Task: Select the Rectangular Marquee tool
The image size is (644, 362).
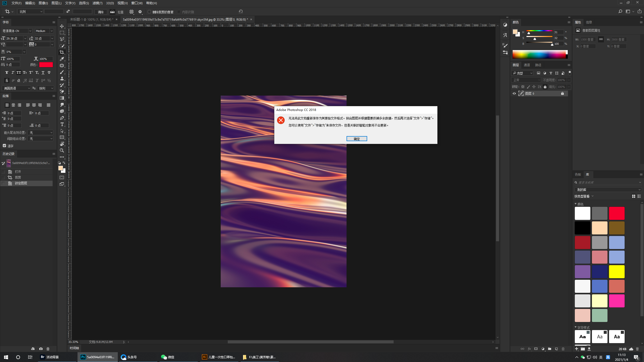Action: (x=62, y=33)
